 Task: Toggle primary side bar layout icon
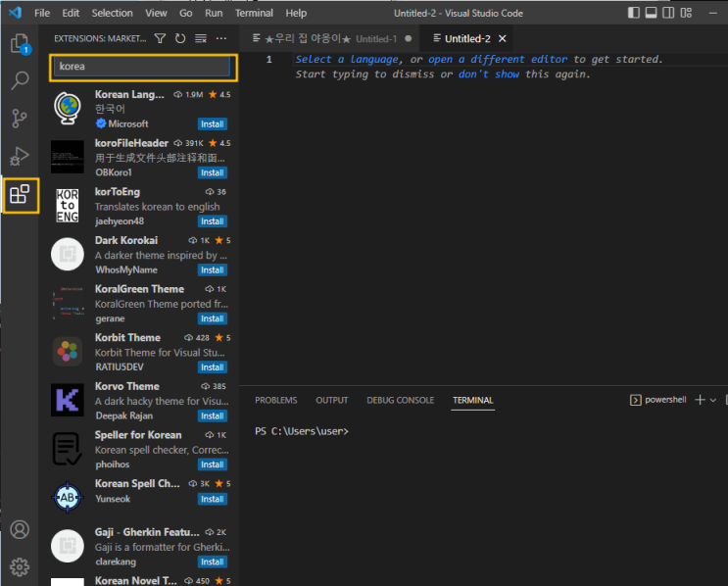(x=634, y=13)
